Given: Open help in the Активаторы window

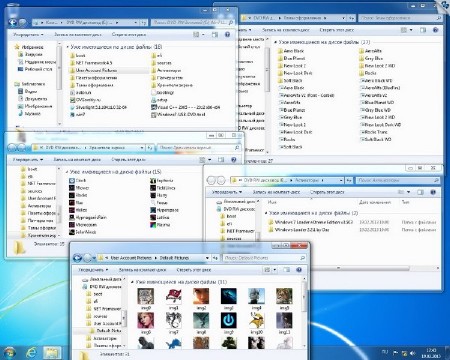Looking at the screenshot, I should pyautogui.click(x=433, y=192).
